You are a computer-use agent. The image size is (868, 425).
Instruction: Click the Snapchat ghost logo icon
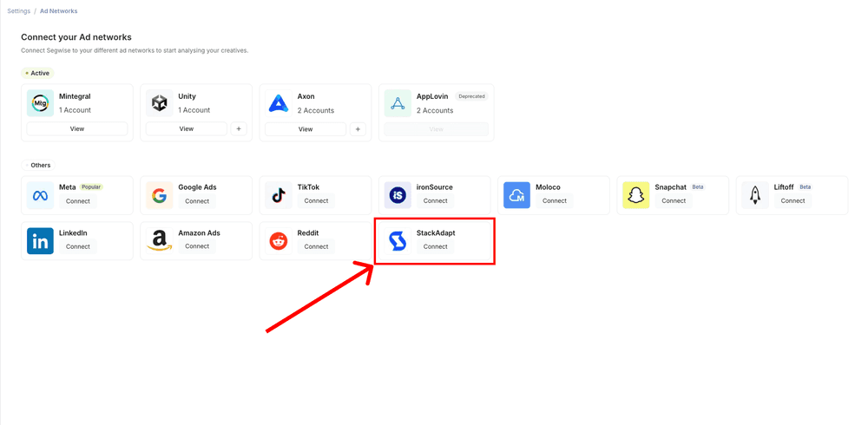636,195
